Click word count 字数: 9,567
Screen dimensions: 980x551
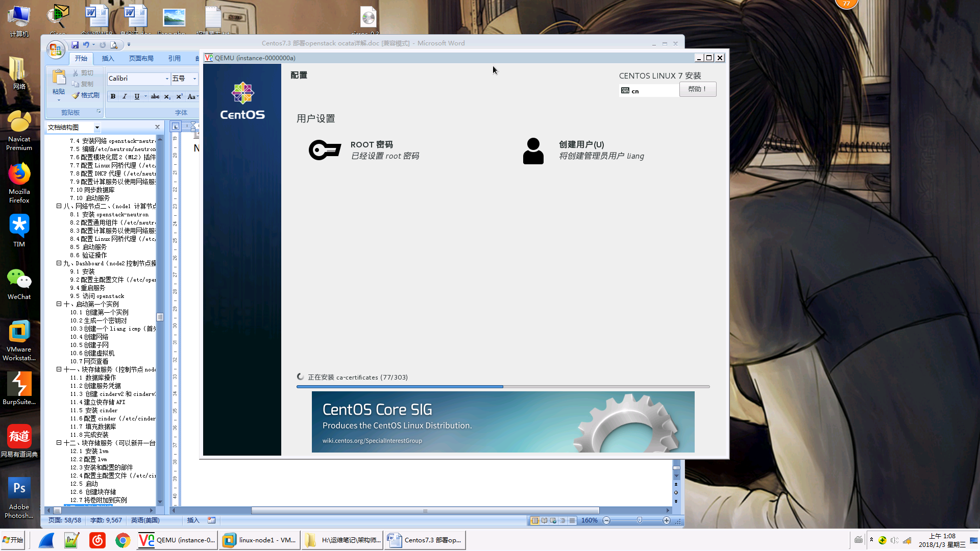coord(106,520)
